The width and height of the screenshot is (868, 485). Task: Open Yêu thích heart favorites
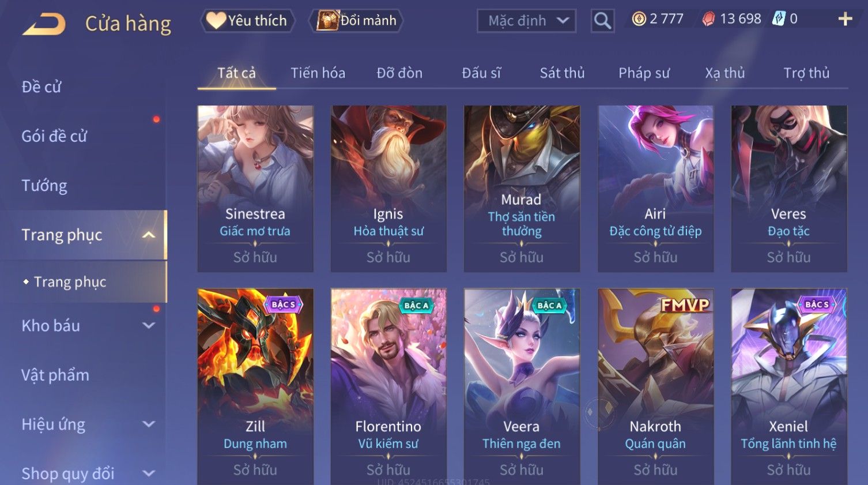247,21
